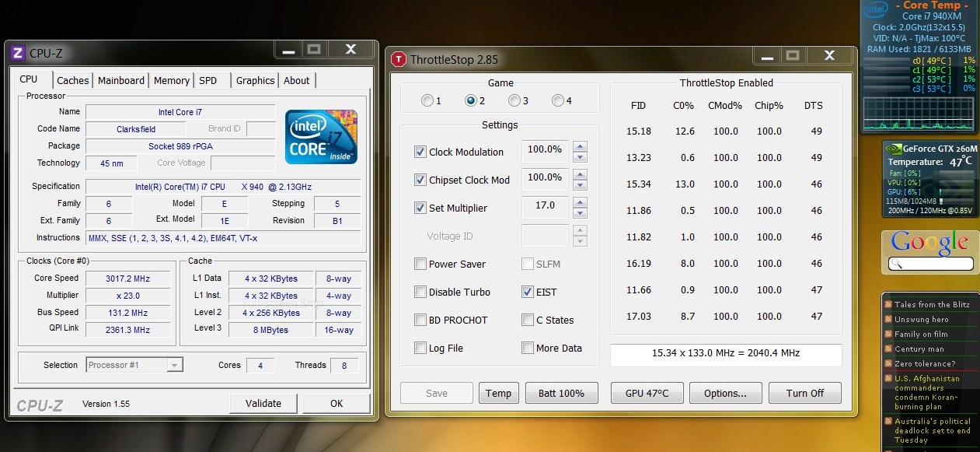Switch to the SPD tab
The height and width of the screenshot is (452, 980).
[208, 80]
